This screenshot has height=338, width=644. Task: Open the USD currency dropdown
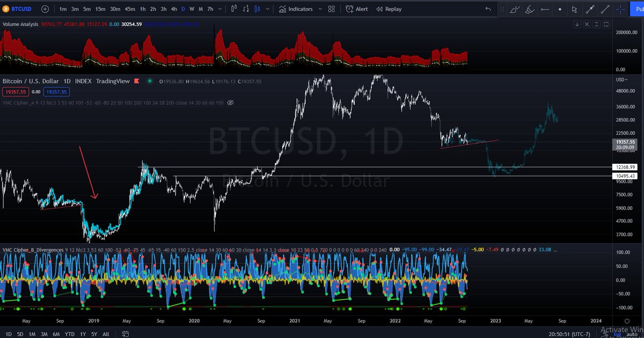(621, 80)
